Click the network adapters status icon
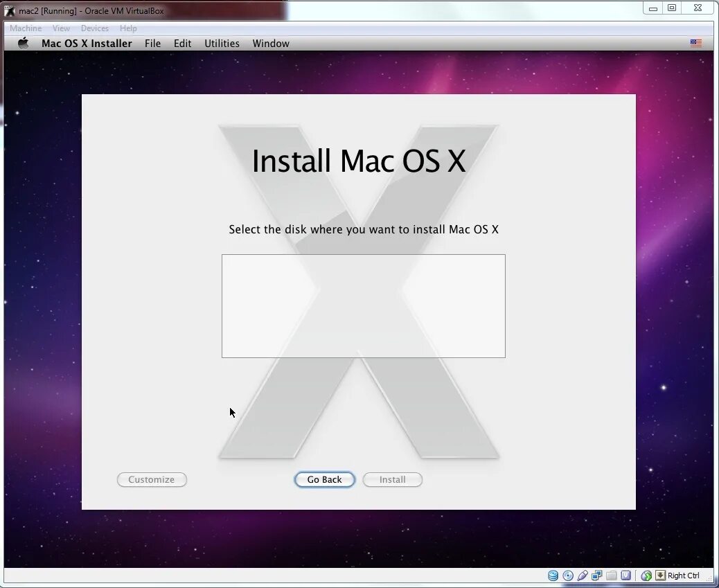The height and width of the screenshot is (588, 719). pyautogui.click(x=596, y=576)
